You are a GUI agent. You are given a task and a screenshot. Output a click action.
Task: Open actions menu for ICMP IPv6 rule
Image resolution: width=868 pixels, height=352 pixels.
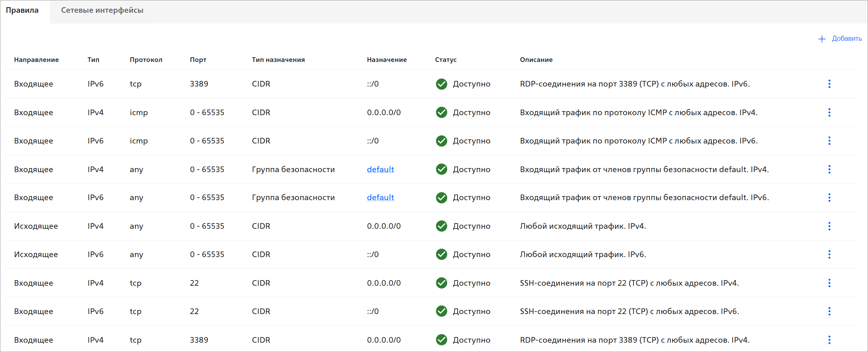[829, 141]
